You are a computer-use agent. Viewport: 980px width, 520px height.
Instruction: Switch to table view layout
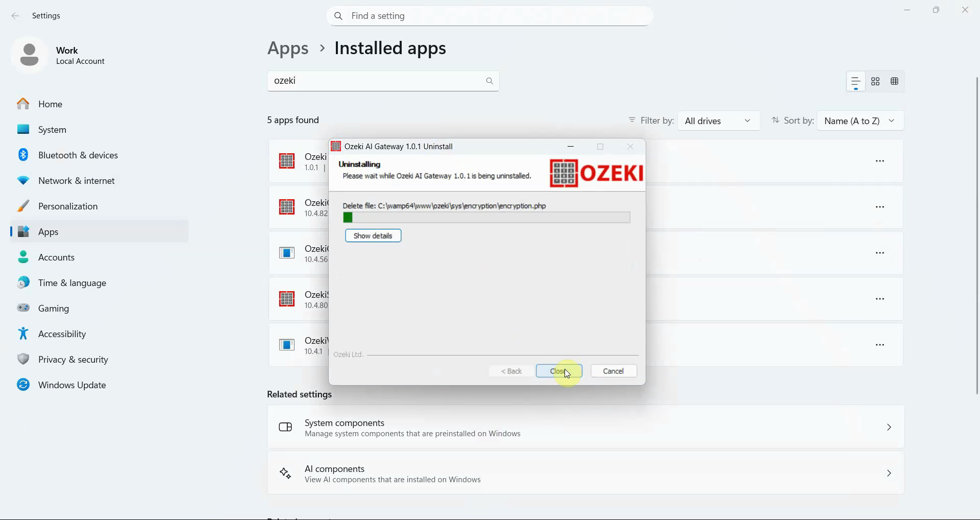pyautogui.click(x=895, y=81)
